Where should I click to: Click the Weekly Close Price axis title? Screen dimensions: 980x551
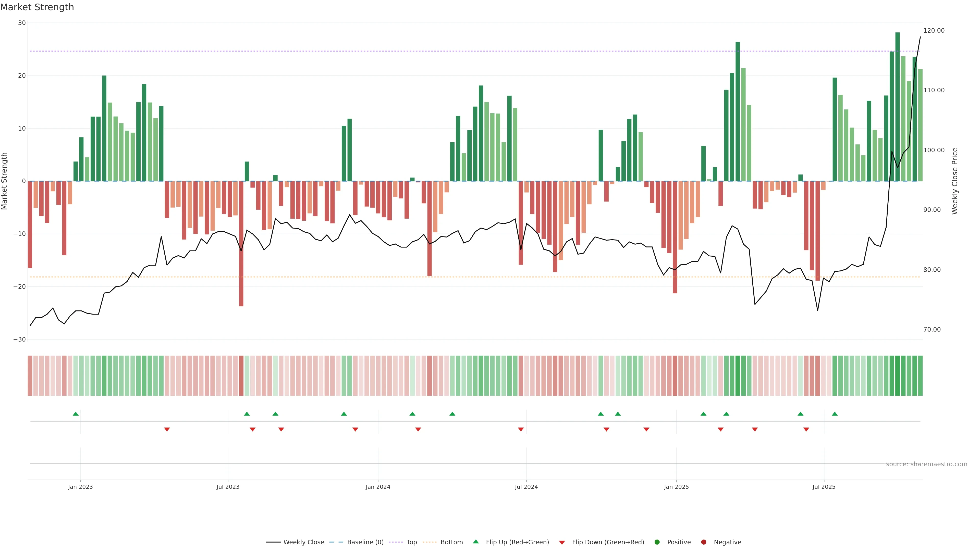955,181
